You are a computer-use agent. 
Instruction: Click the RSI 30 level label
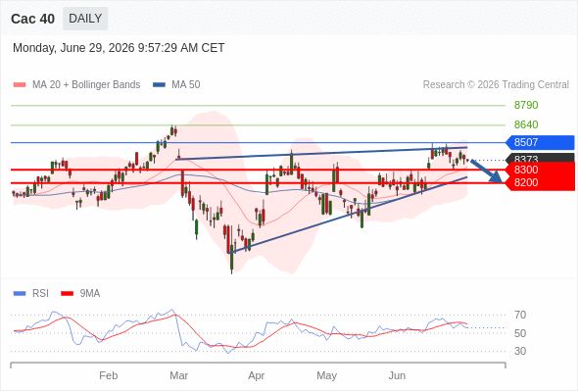(520, 351)
